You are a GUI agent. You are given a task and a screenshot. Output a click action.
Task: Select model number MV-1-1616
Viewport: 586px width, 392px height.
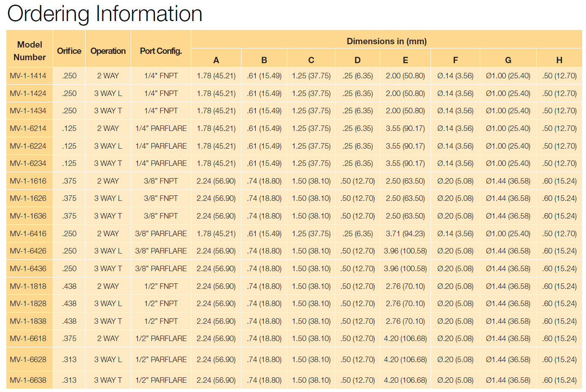28,181
